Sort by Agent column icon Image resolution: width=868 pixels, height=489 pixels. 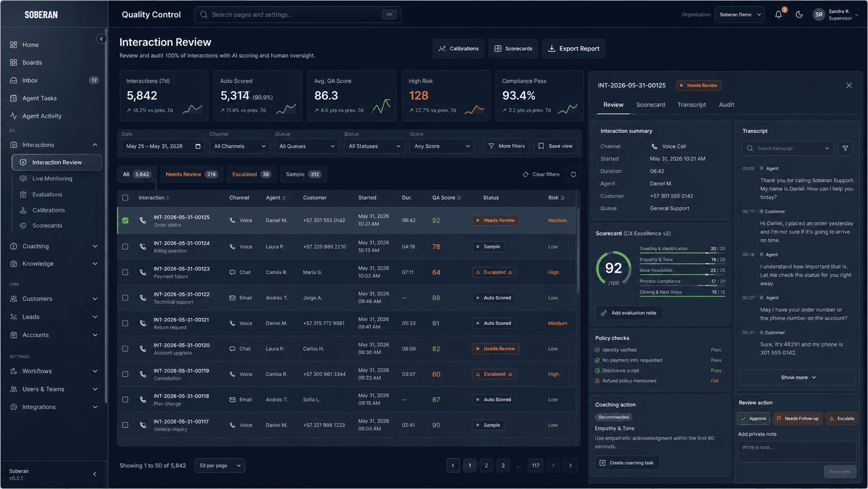tap(284, 198)
